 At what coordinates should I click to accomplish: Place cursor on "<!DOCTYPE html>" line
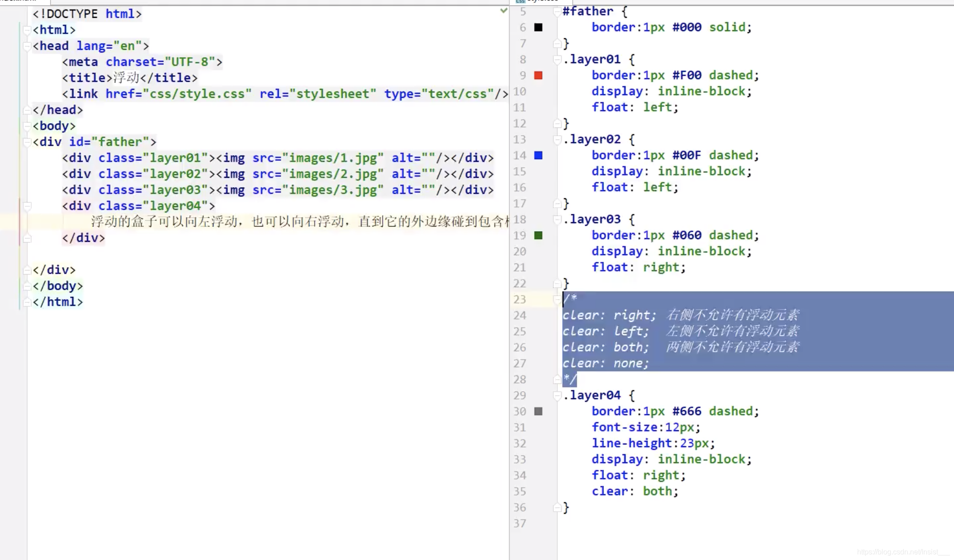tap(87, 14)
